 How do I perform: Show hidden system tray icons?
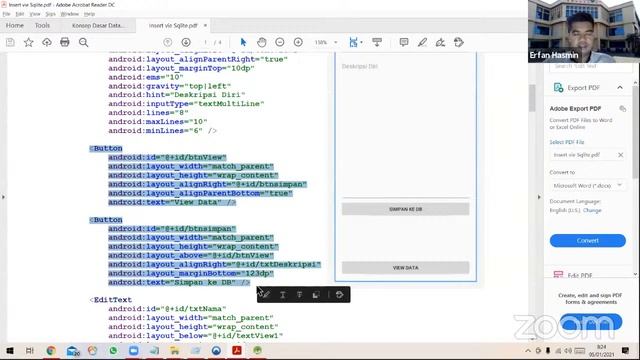528,351
